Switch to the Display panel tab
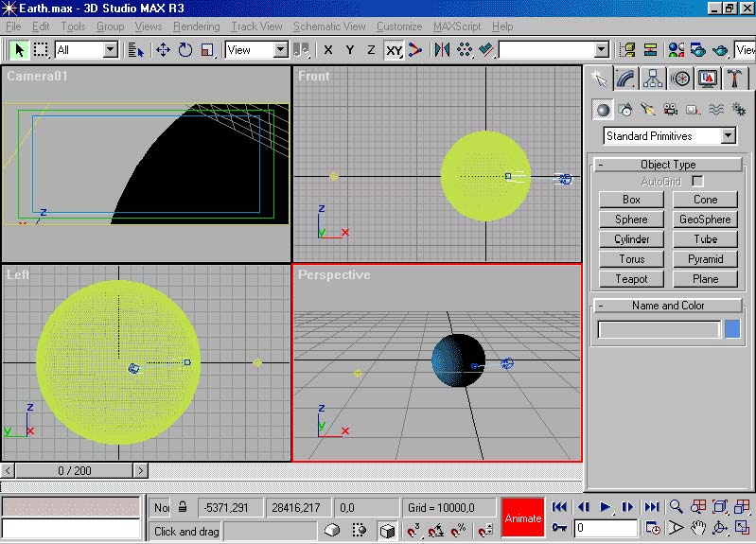Viewport: 756px width, 544px height. coord(708,79)
